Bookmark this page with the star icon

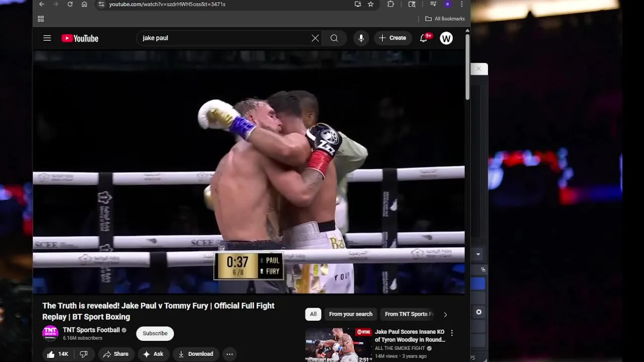(x=371, y=4)
